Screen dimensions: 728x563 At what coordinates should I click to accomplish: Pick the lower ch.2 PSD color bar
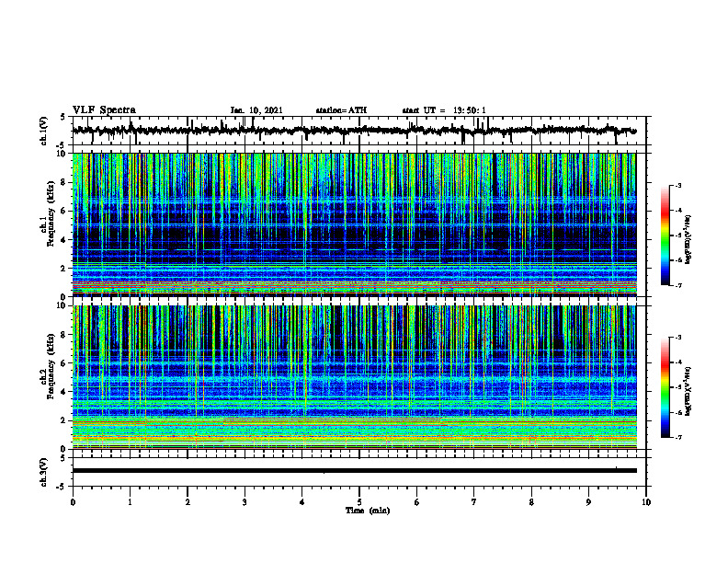pos(665,387)
